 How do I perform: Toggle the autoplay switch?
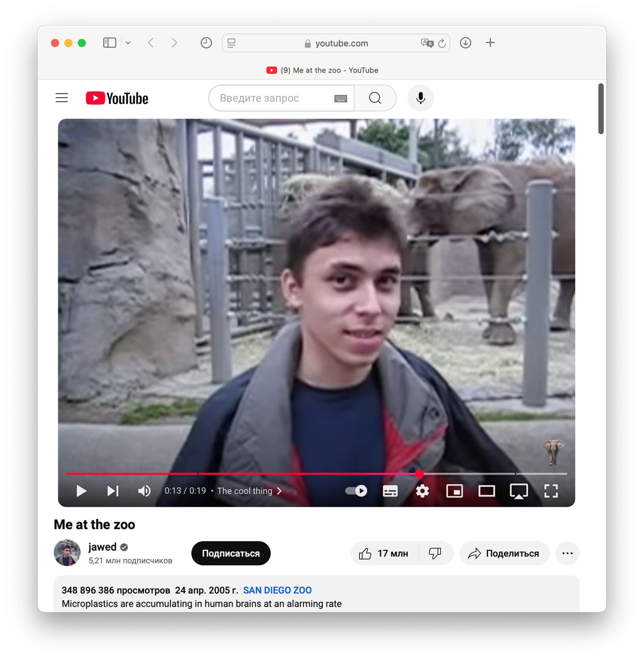356,491
